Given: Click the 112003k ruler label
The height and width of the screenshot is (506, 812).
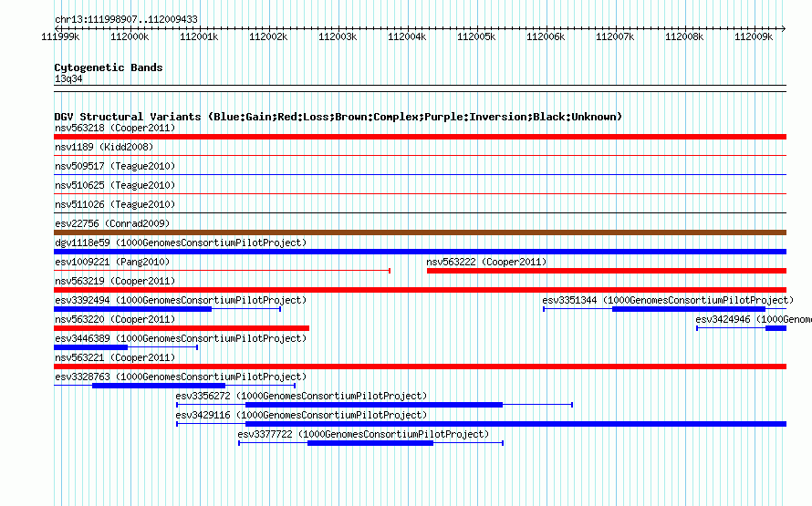Looking at the screenshot, I should click(338, 37).
